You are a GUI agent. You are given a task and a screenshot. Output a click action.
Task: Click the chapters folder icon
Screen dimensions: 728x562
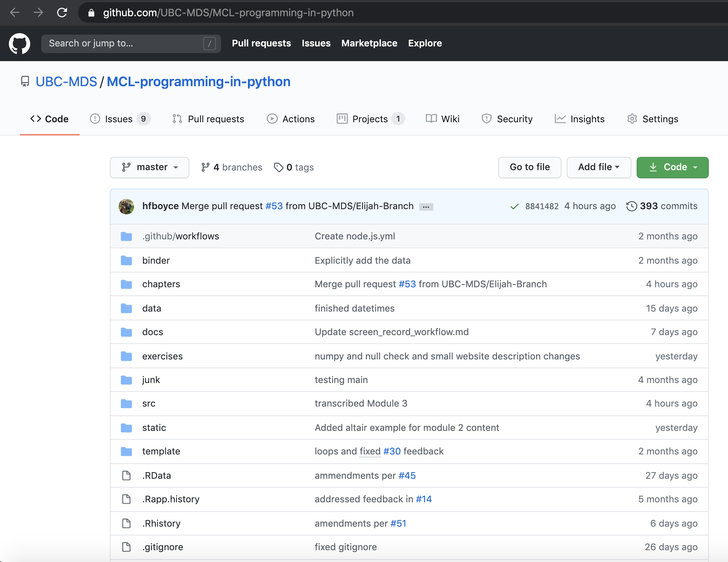[126, 284]
